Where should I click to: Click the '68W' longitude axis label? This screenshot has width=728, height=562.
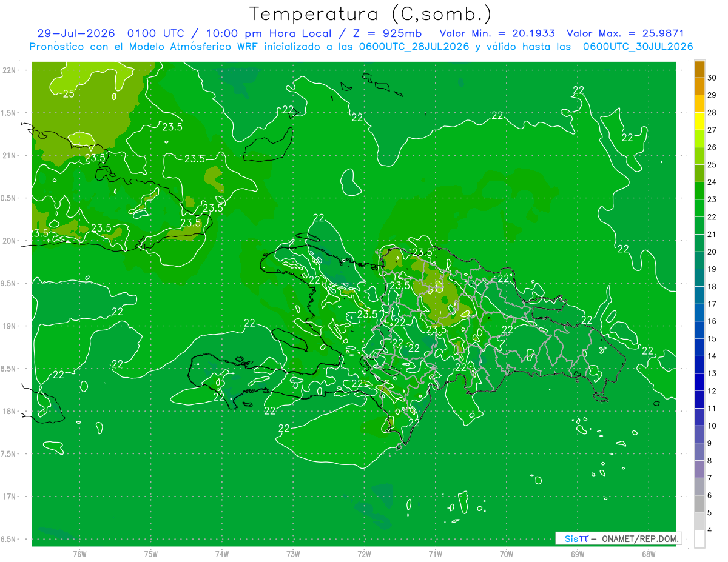(x=649, y=554)
